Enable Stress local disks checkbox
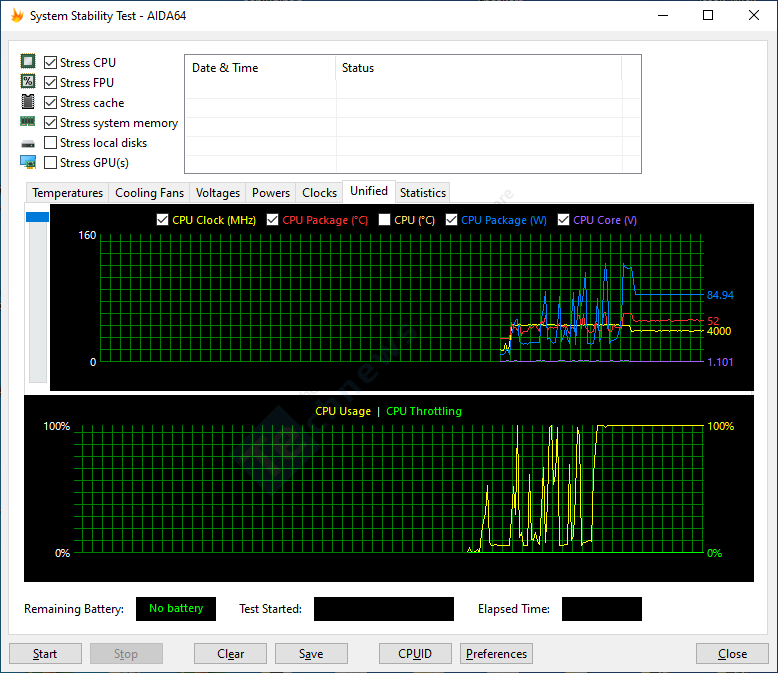778x673 pixels. [50, 142]
